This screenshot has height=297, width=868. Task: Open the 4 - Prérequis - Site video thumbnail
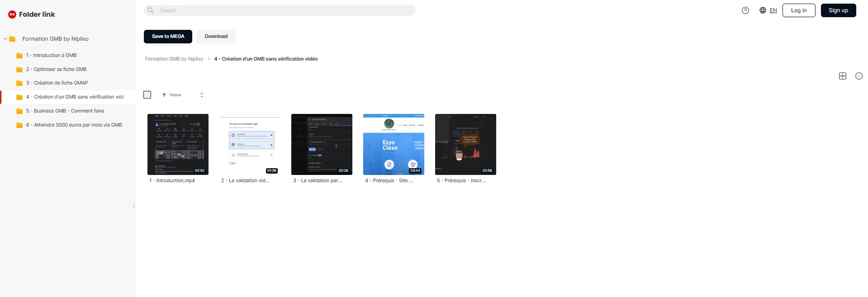(394, 144)
